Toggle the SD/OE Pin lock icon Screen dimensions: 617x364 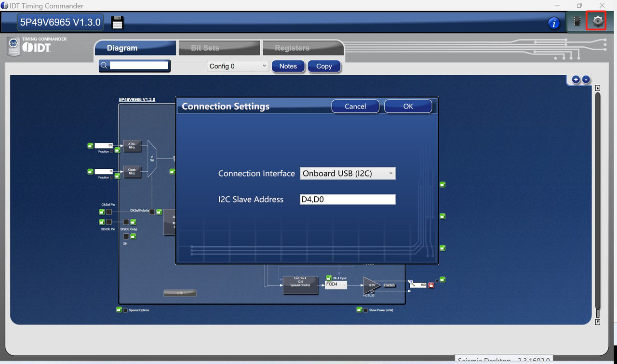[102, 222]
